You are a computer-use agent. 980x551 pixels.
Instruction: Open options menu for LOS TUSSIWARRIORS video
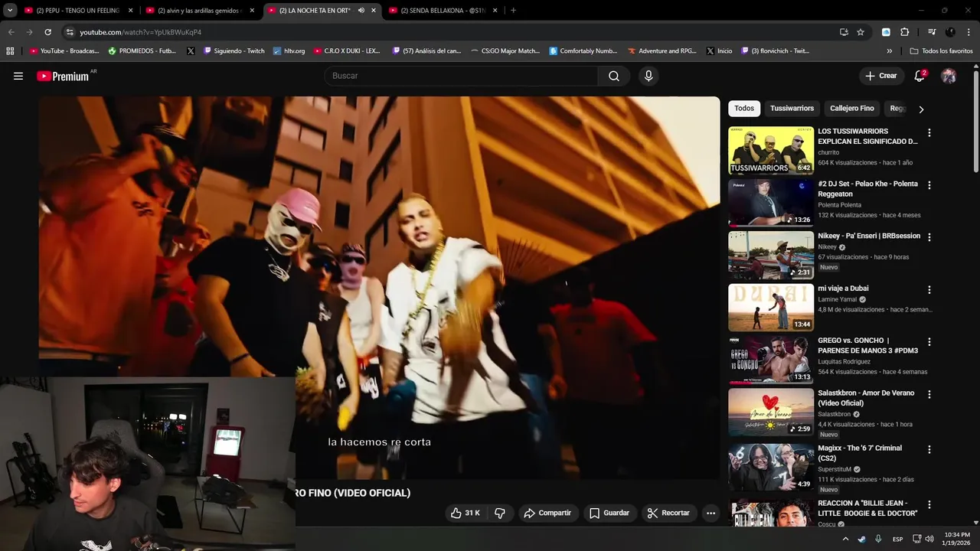pos(929,132)
